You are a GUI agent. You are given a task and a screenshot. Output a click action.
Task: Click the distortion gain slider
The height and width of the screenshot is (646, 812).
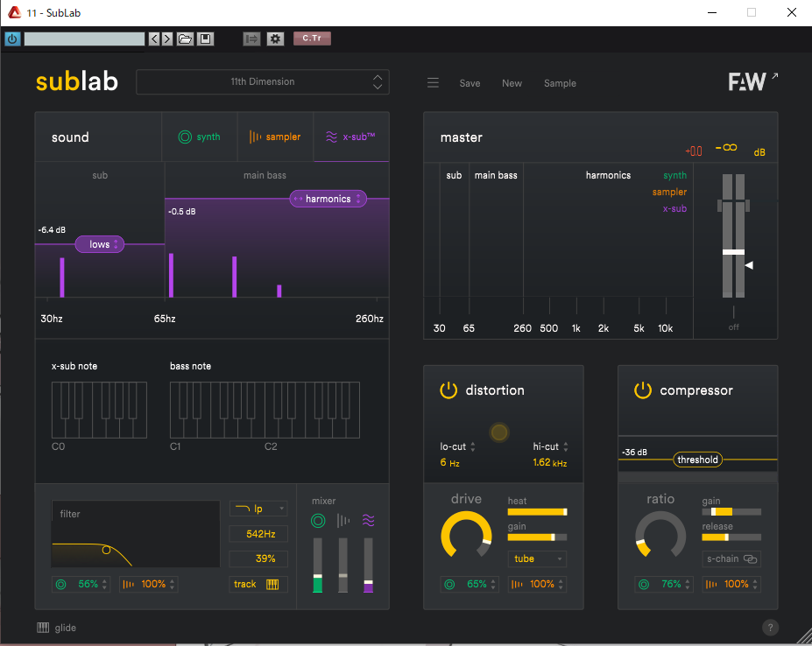tap(537, 537)
